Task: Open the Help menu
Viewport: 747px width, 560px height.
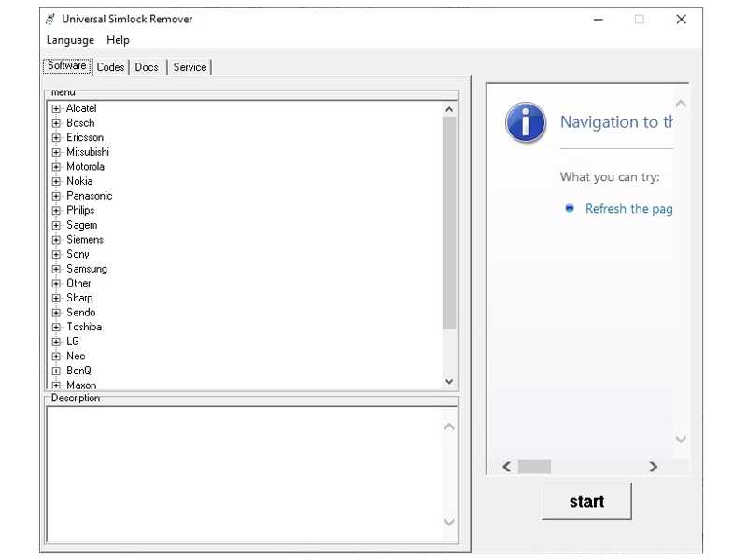Action: pos(118,40)
